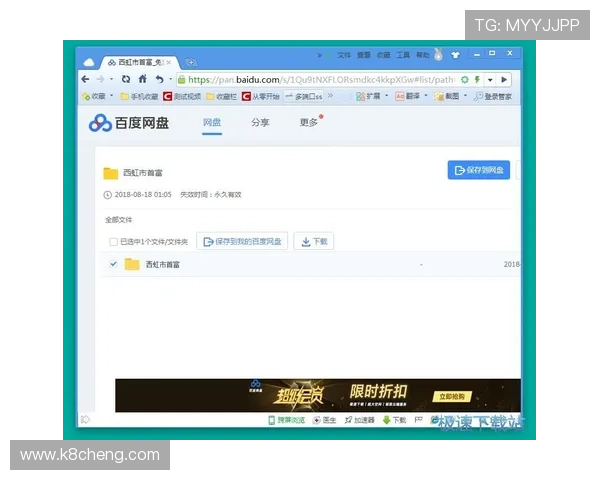
Task: Expand the 翻译 dropdown arrow
Action: tap(426, 96)
